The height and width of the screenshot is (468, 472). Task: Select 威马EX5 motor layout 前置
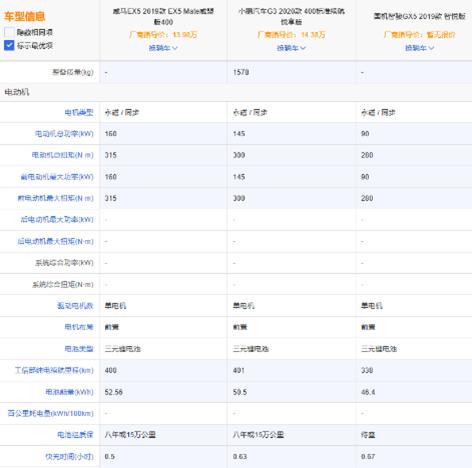click(x=112, y=327)
